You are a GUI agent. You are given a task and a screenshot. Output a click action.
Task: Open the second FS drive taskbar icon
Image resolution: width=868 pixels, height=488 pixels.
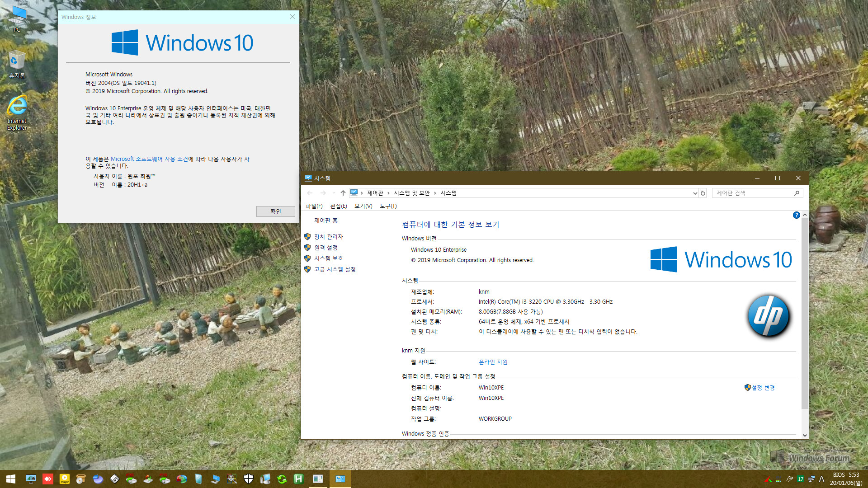click(165, 479)
